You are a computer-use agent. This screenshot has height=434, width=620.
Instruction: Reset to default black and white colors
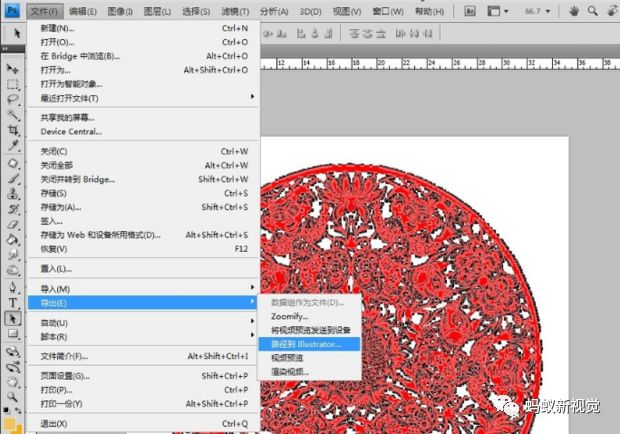(x=6, y=410)
